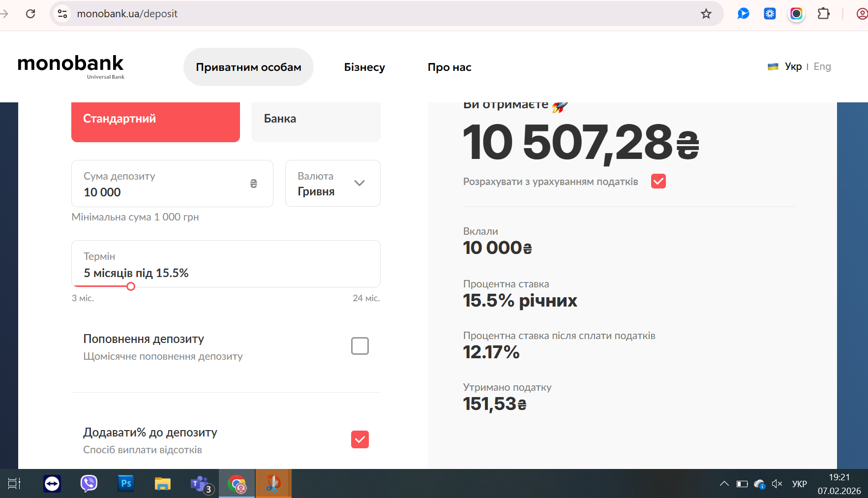Open the battery status tray icon
The width and height of the screenshot is (868, 498).
coord(742,484)
